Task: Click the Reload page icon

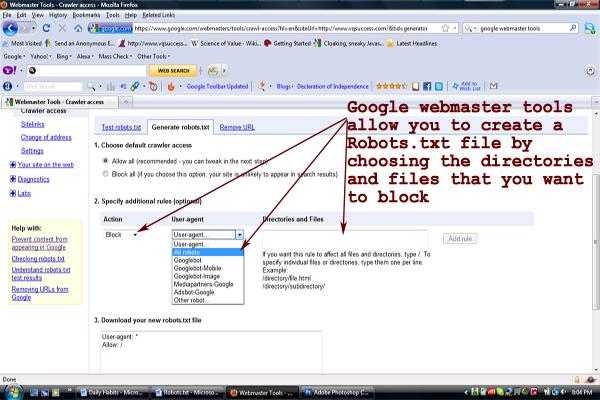Action: [x=46, y=28]
